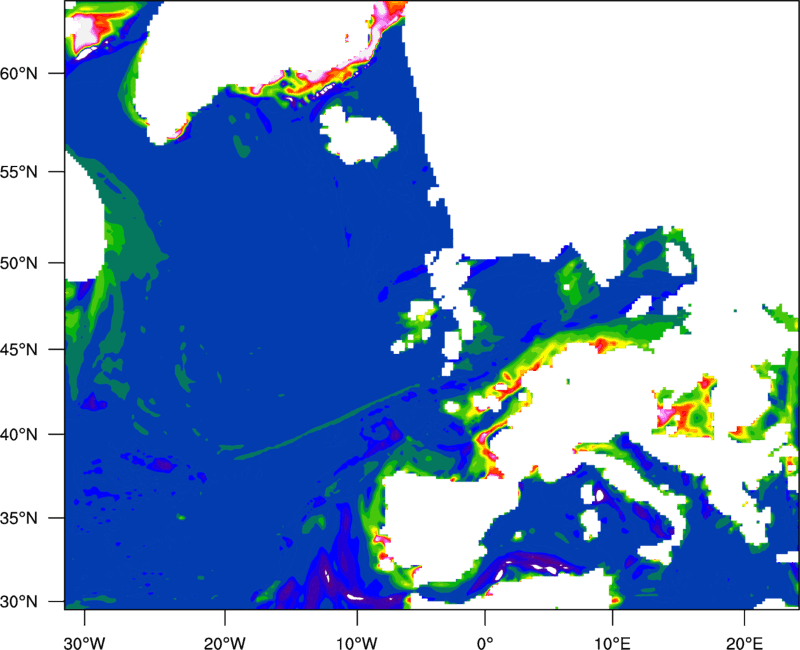Click the 40°N latitude label

click(x=19, y=435)
